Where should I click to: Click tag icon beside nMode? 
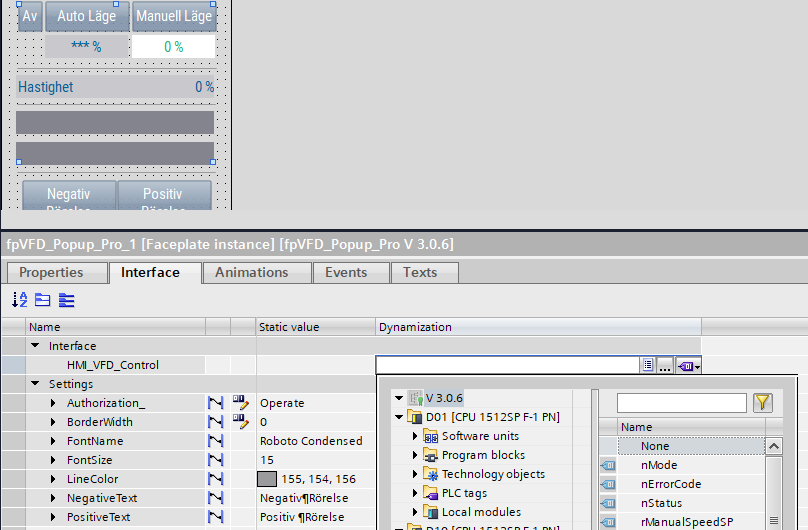point(608,465)
